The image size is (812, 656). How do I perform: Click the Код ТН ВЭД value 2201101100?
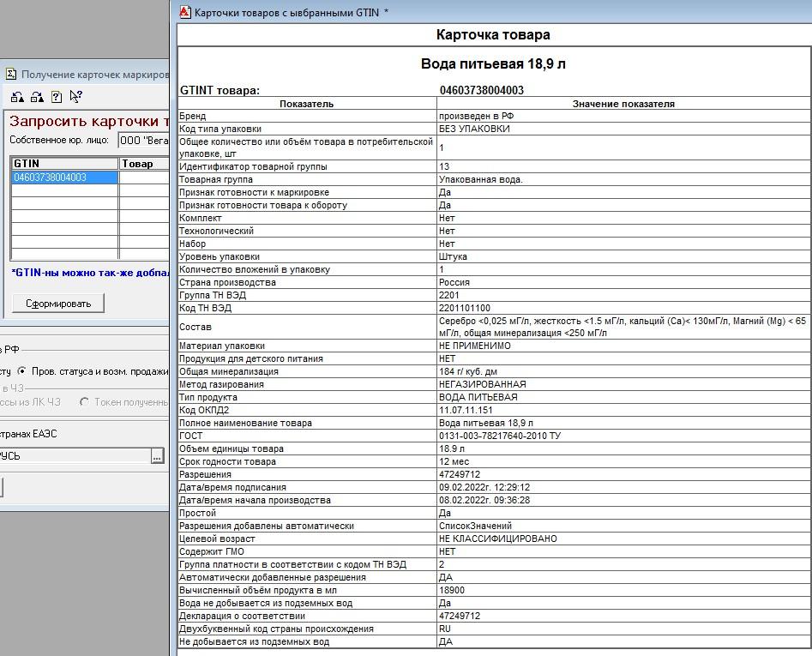[465, 308]
